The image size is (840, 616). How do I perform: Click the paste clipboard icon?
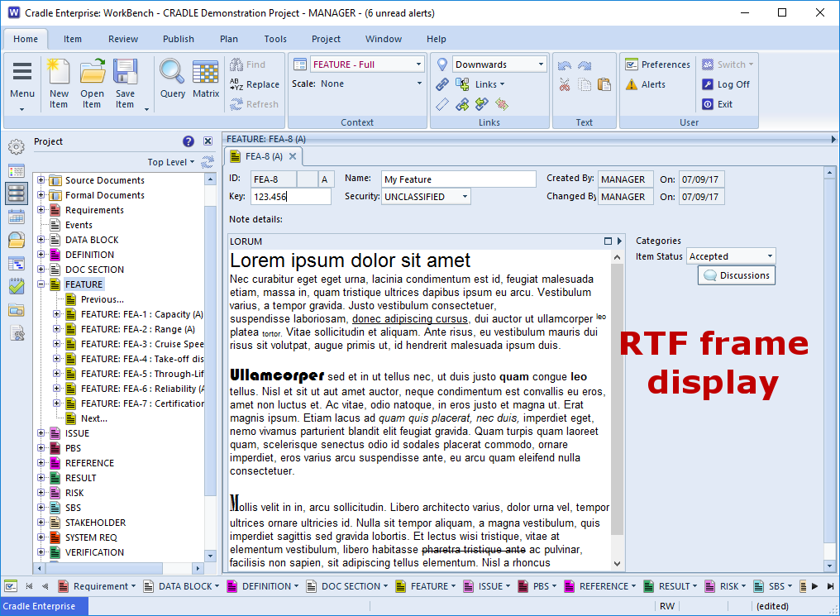pyautogui.click(x=604, y=84)
